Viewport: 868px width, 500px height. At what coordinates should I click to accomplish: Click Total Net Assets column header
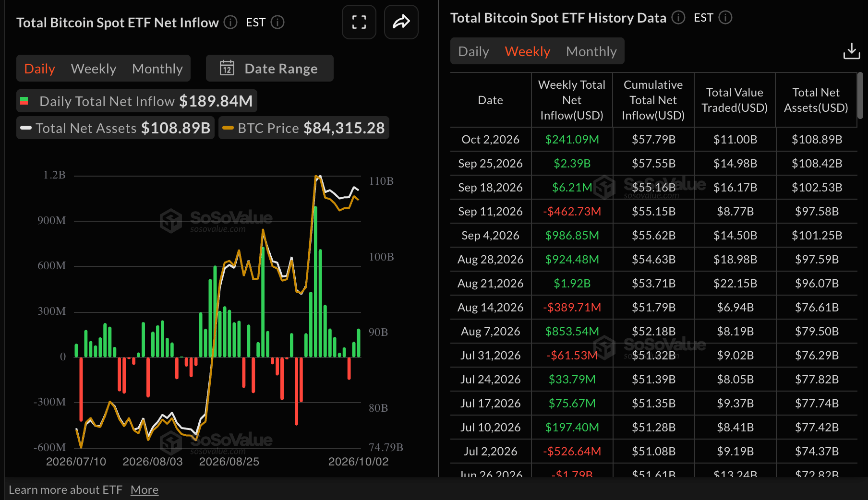(x=816, y=100)
